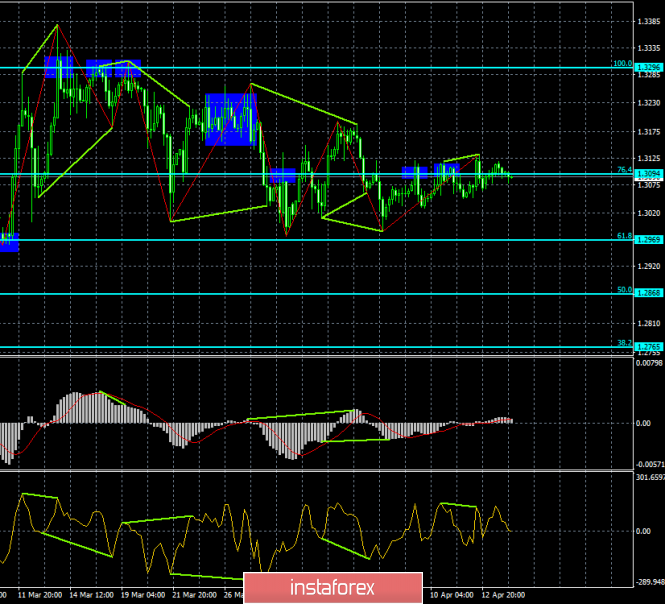
Task: Select the 50.0 Fibonacci level label
Action: tap(623, 290)
